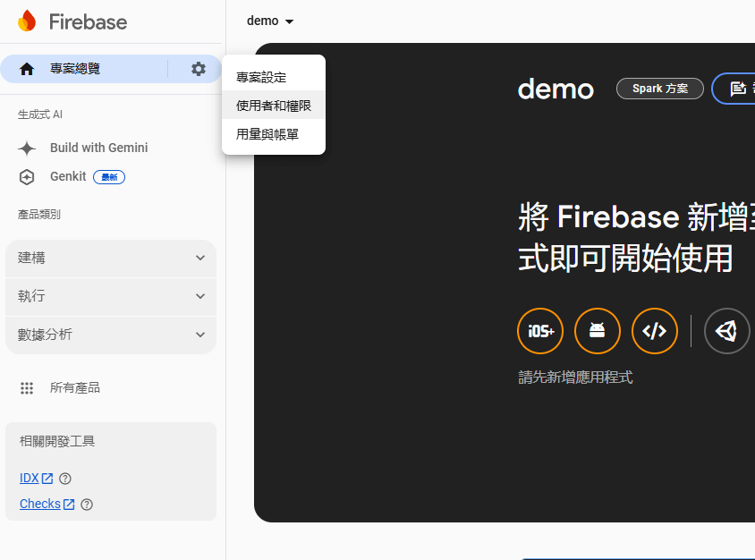
Task: Add a Unity app
Action: pyautogui.click(x=726, y=331)
